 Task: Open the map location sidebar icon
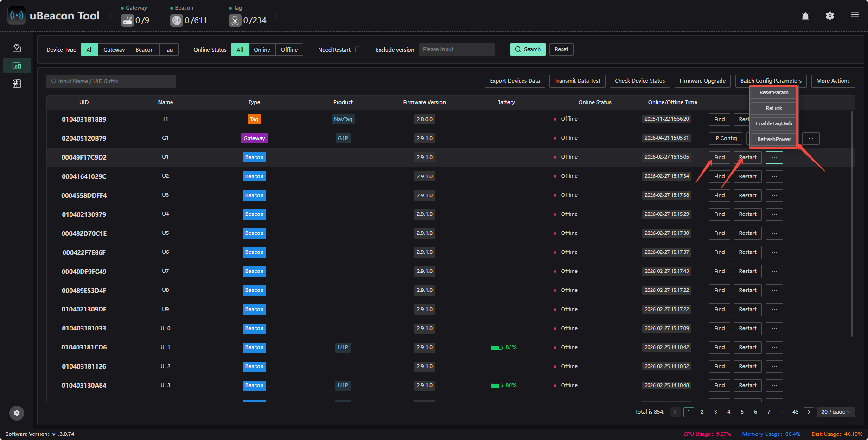[17, 48]
